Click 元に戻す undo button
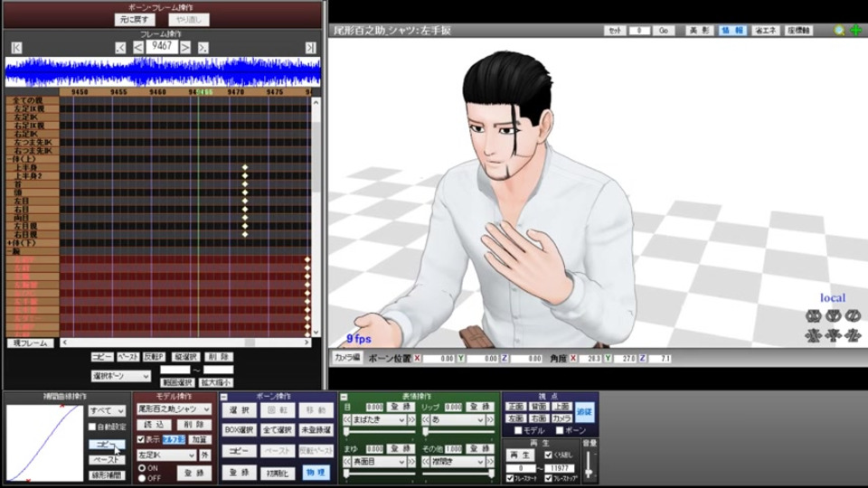The width and height of the screenshot is (868, 488). (x=135, y=19)
